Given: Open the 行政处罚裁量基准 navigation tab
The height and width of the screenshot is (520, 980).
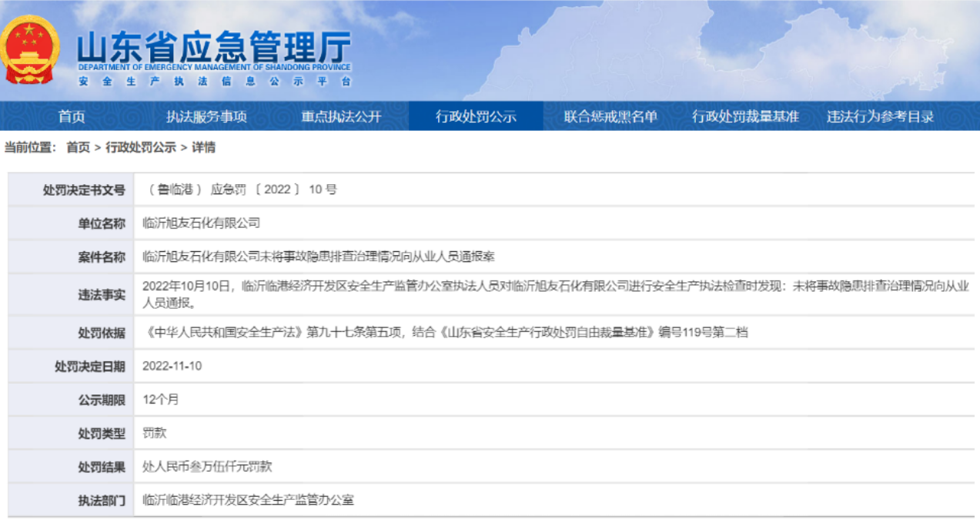Looking at the screenshot, I should [x=745, y=116].
